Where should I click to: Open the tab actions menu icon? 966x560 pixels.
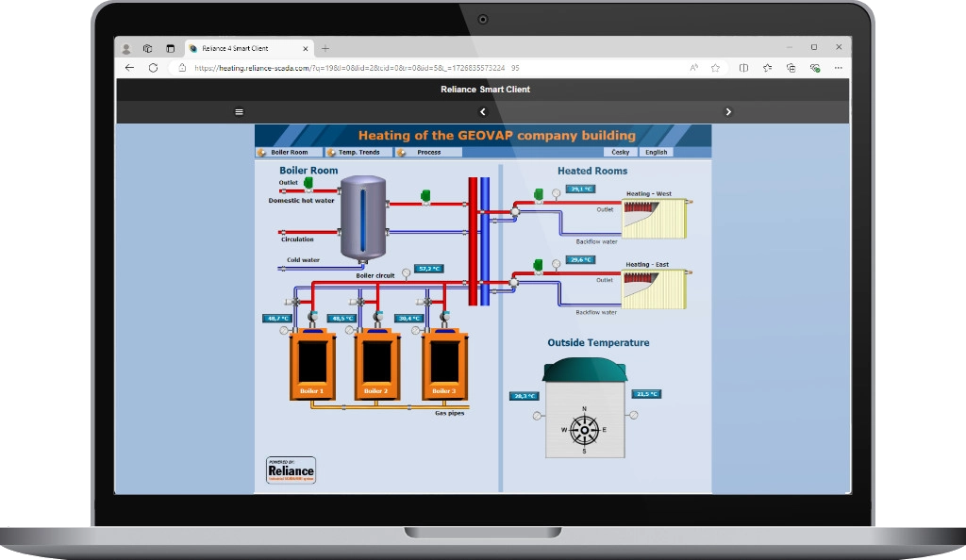tap(171, 49)
